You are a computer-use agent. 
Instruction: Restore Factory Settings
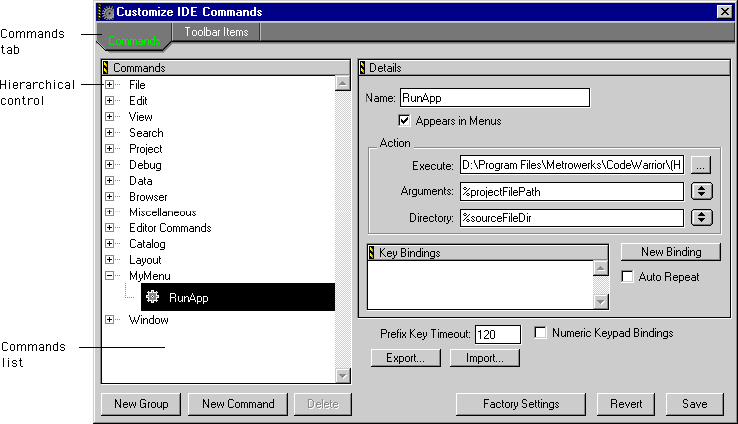tap(521, 404)
